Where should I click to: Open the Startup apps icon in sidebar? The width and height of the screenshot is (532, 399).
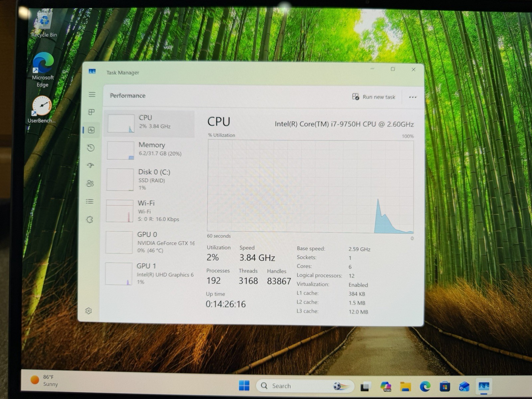click(90, 165)
